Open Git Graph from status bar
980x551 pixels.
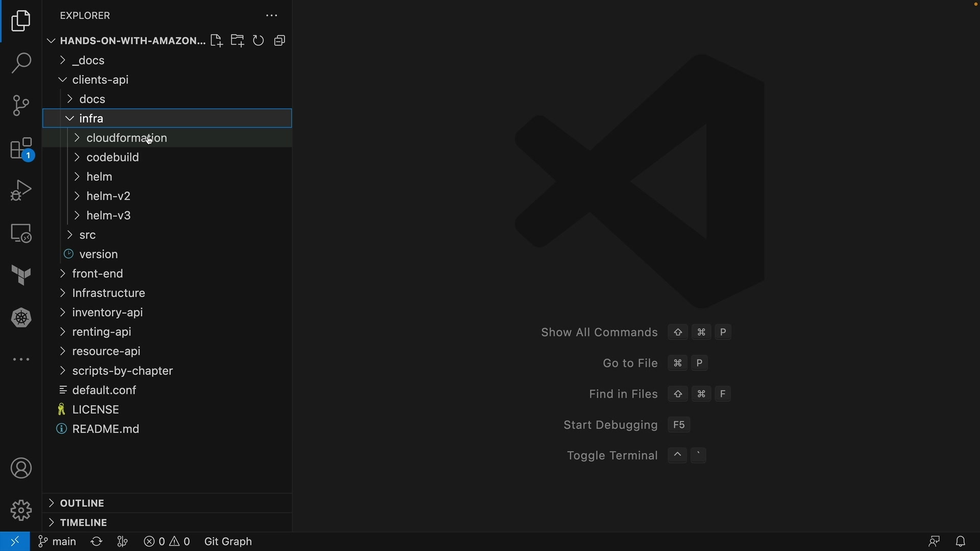[x=228, y=542]
